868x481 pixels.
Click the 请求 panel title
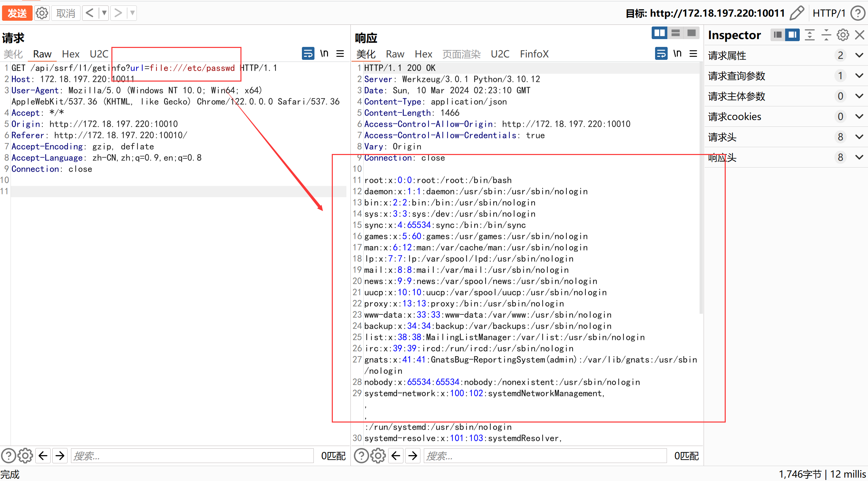coord(13,38)
